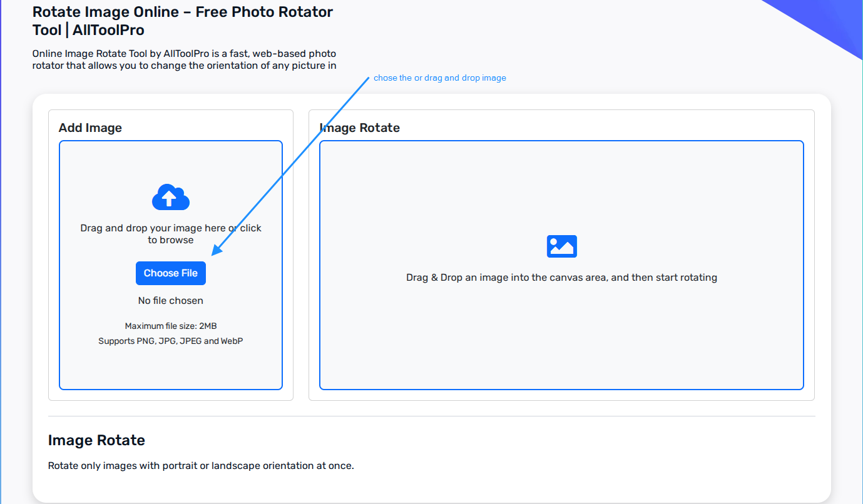Viewport: 863px width, 504px height.
Task: Click the "chose the or drag and drop image" annotation
Action: coord(439,78)
